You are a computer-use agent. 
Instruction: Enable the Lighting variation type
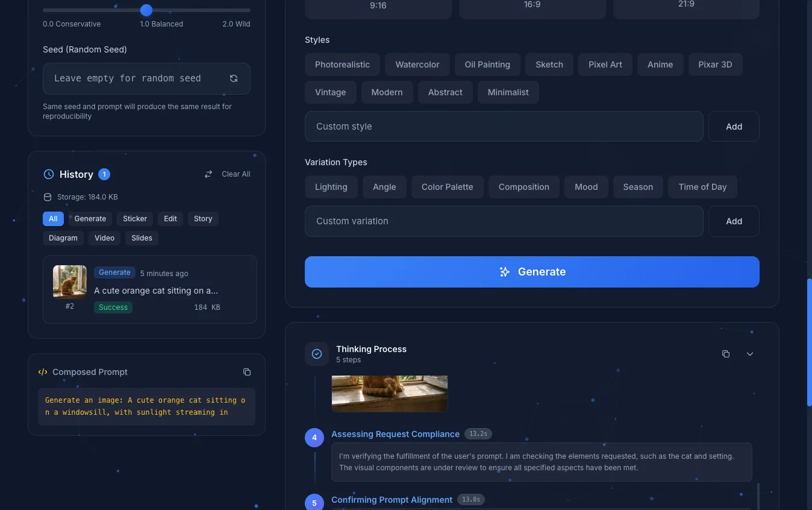(x=331, y=187)
